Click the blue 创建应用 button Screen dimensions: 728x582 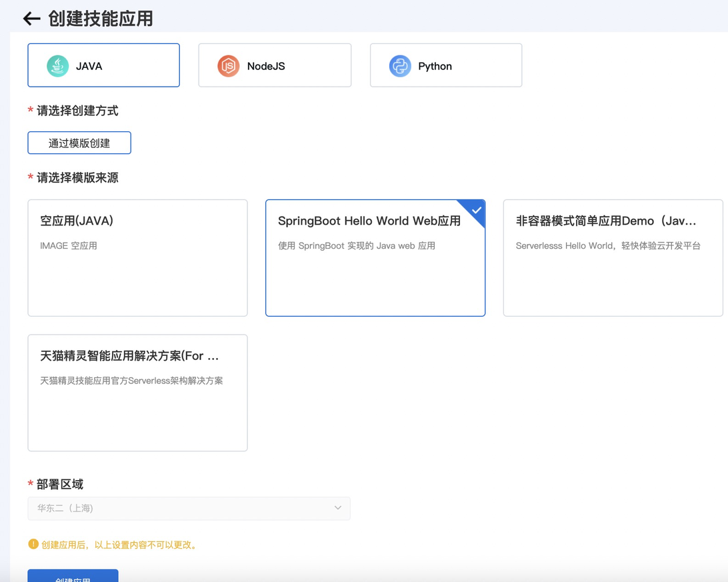click(x=73, y=576)
